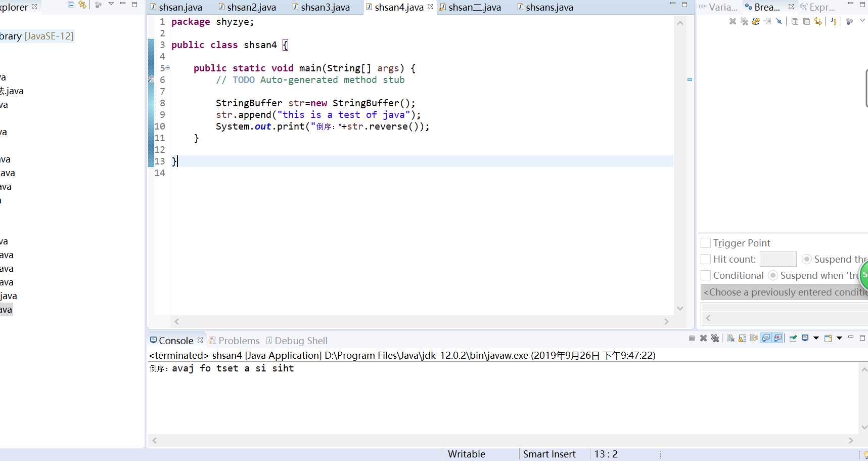Select Suspend thread radio button

tap(807, 259)
